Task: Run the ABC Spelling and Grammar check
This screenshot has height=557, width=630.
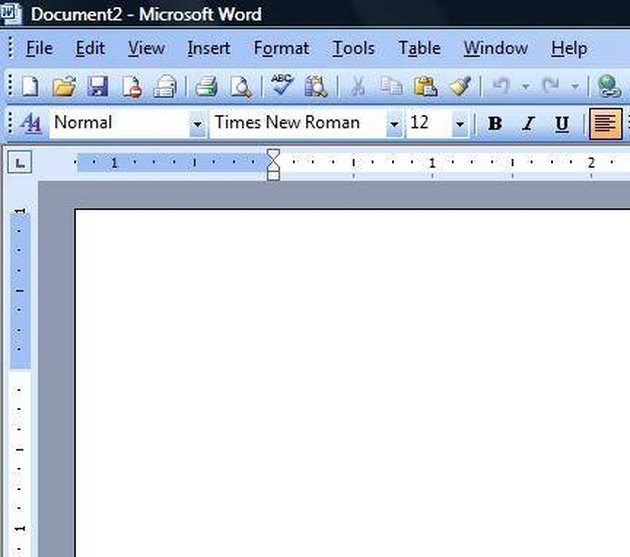Action: point(282,84)
